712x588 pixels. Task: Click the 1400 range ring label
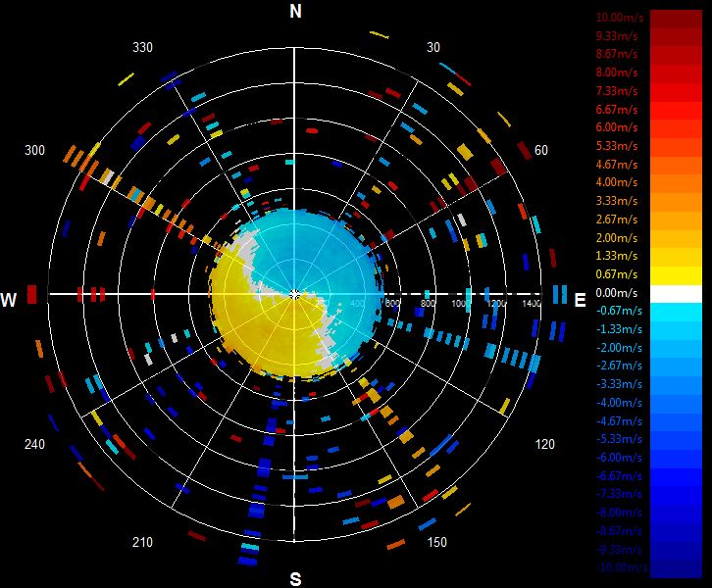pyautogui.click(x=532, y=304)
